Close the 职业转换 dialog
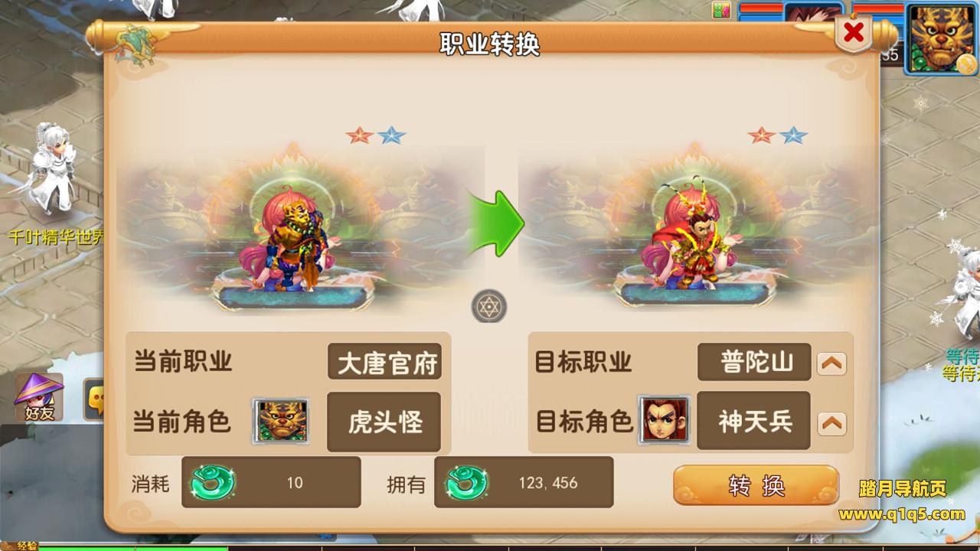 coord(854,33)
